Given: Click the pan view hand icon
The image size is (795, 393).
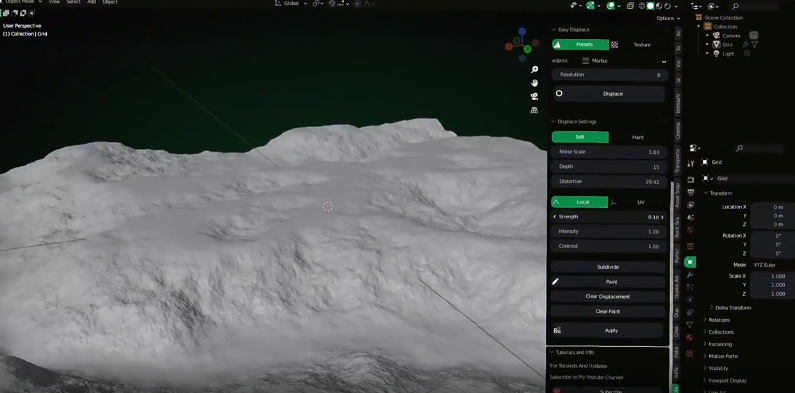Looking at the screenshot, I should pos(534,83).
